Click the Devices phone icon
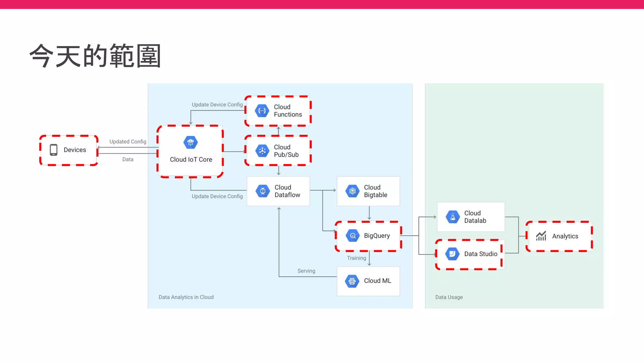This screenshot has height=362, width=644. pos(54,150)
